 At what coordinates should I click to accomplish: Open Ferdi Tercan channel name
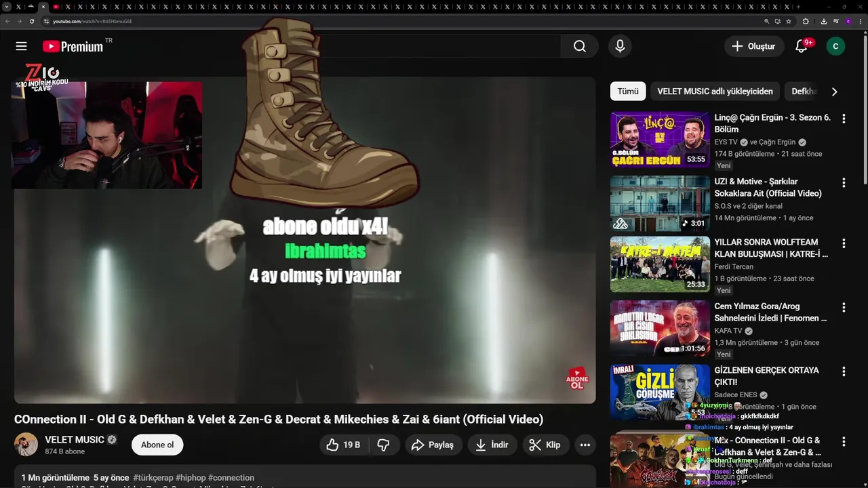click(734, 266)
